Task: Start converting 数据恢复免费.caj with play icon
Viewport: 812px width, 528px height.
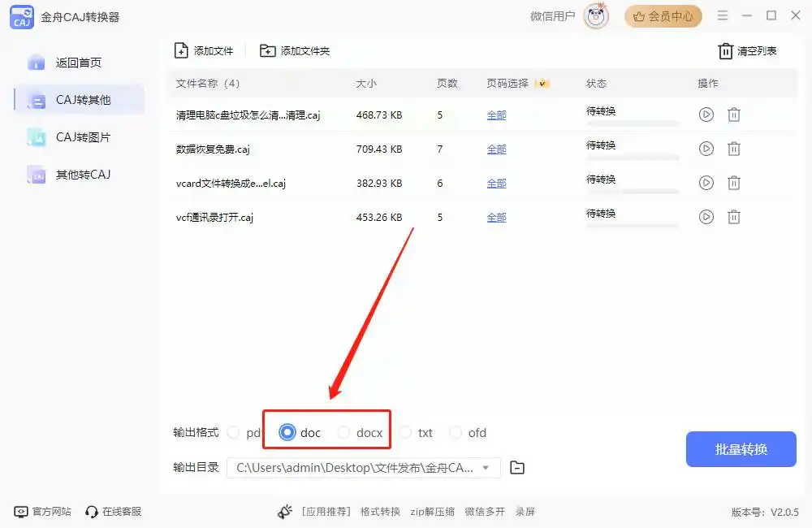Action: [706, 149]
